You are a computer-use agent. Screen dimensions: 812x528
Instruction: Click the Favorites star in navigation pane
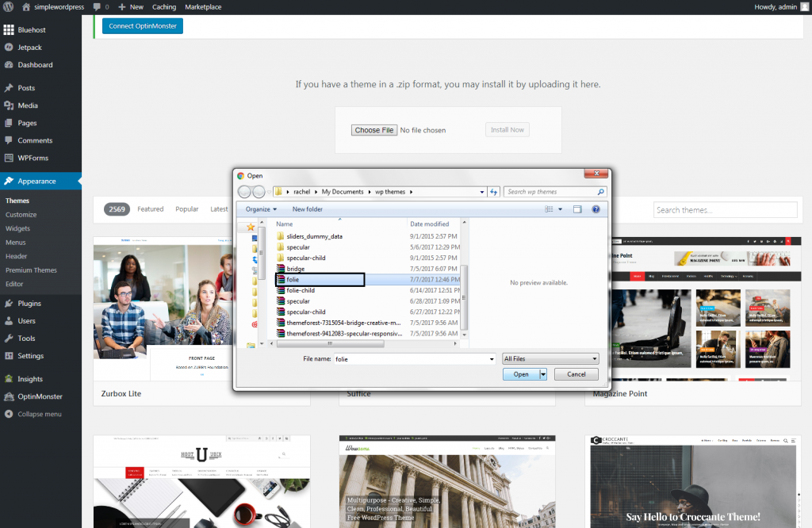click(251, 227)
